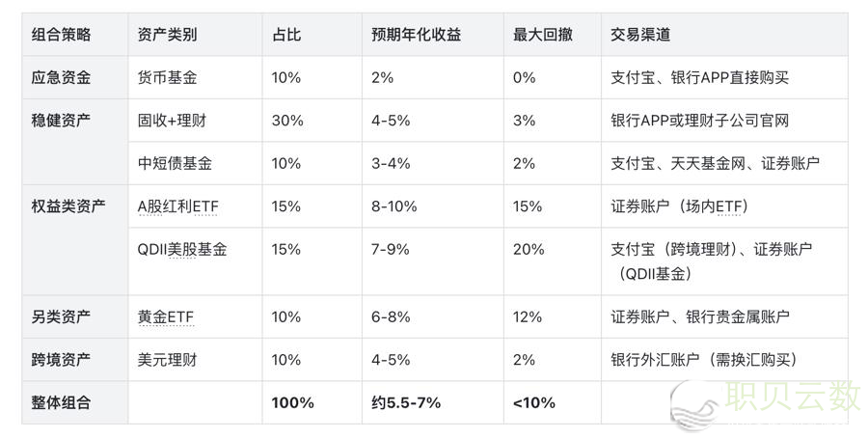The height and width of the screenshot is (439, 868).
Task: Select the "交易渠道" column header
Action: [x=640, y=35]
